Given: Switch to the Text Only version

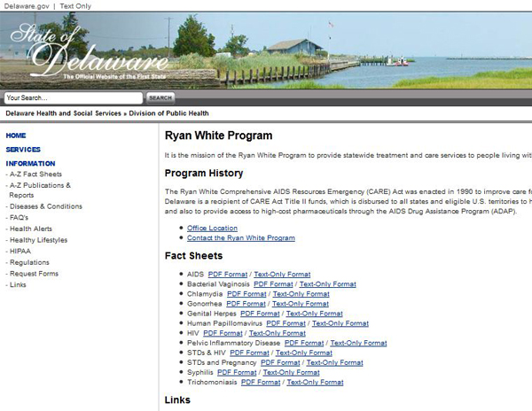Looking at the screenshot, I should [x=75, y=6].
